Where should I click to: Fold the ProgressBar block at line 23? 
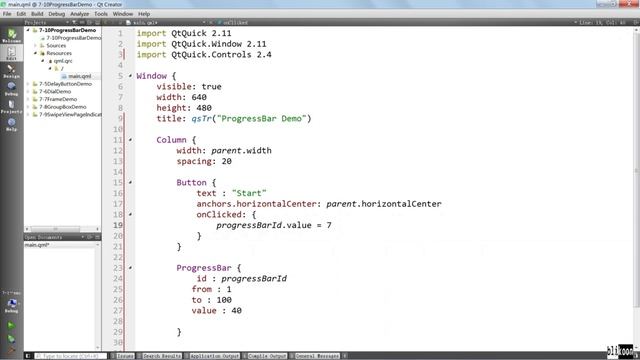click(x=130, y=268)
